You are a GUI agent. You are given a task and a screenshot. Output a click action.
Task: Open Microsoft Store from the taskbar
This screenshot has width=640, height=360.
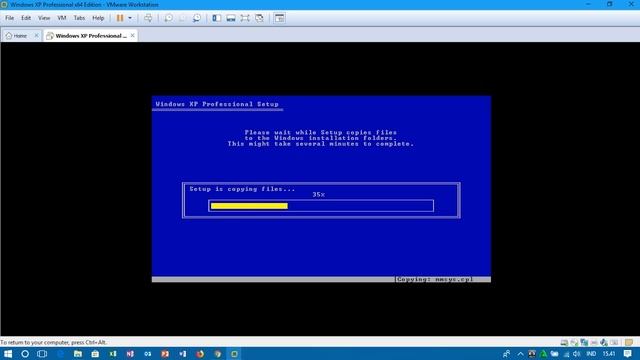95,354
